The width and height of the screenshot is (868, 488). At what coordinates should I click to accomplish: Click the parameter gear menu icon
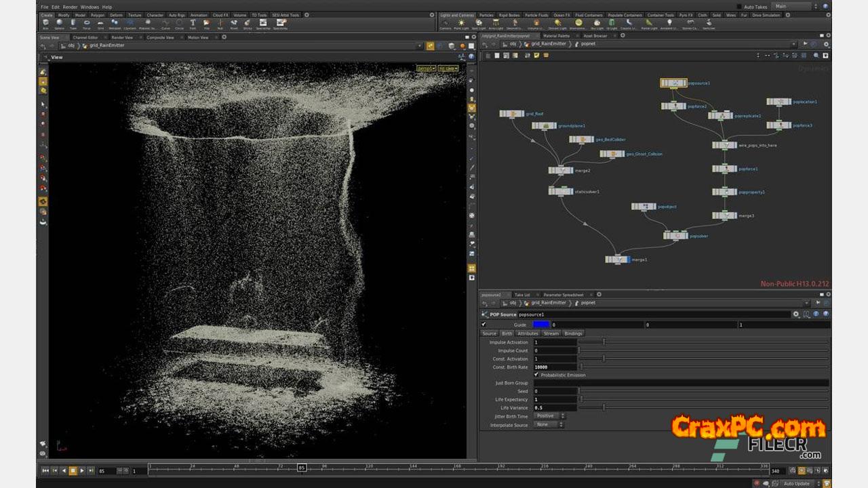[796, 314]
